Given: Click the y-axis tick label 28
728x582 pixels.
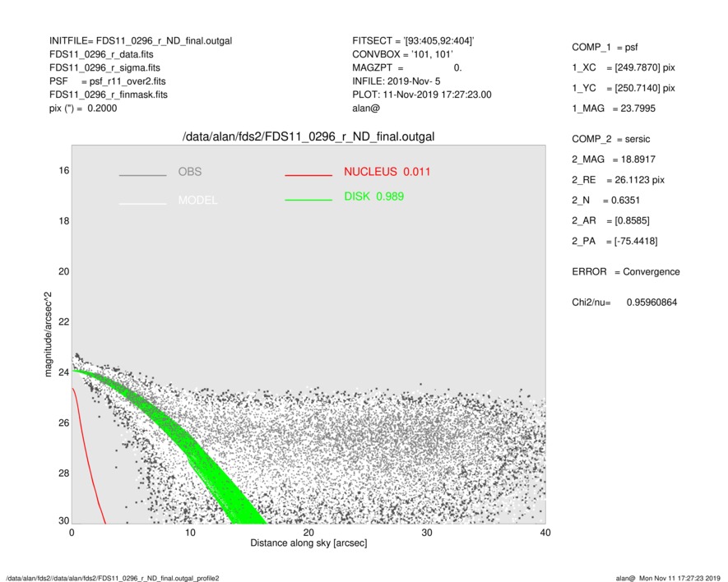Looking at the screenshot, I should (64, 473).
